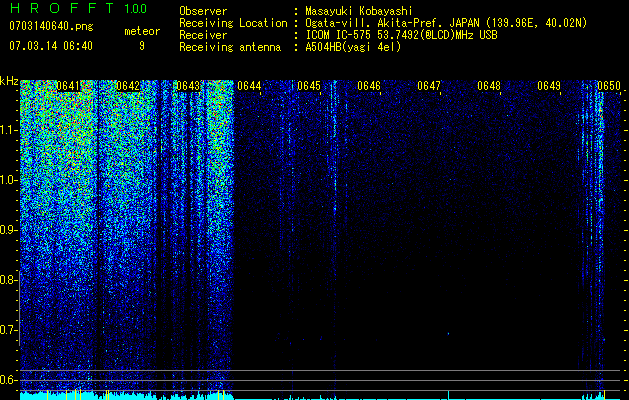Viewport: 629px width, 400px height.
Task: Click the Receiving antenna field label
Action: point(230,47)
